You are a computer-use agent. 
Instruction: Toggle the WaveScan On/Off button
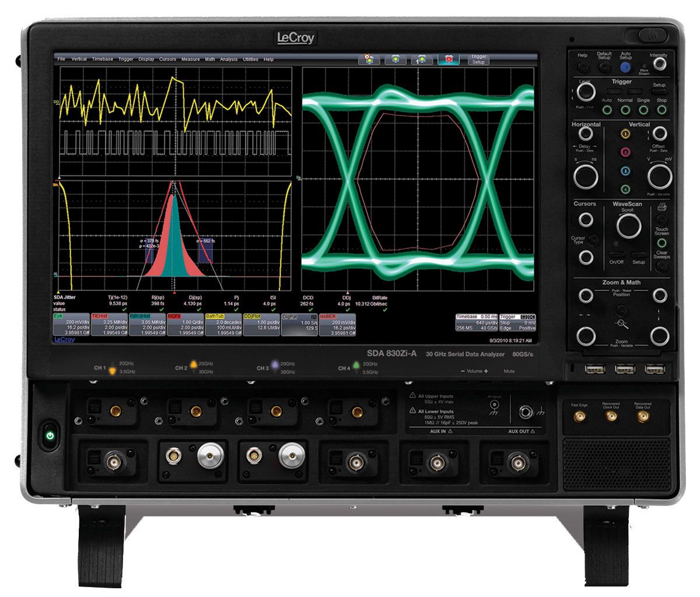point(616,254)
